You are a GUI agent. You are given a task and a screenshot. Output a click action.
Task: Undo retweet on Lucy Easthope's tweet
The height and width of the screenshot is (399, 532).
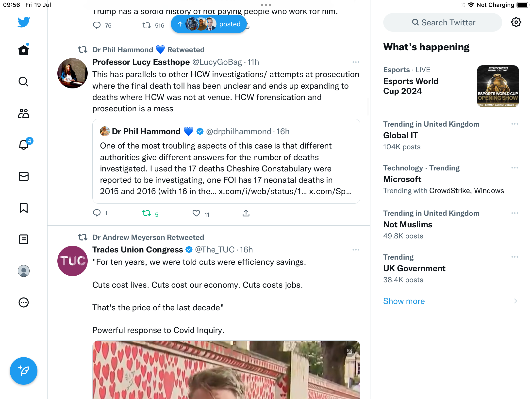[x=147, y=213]
